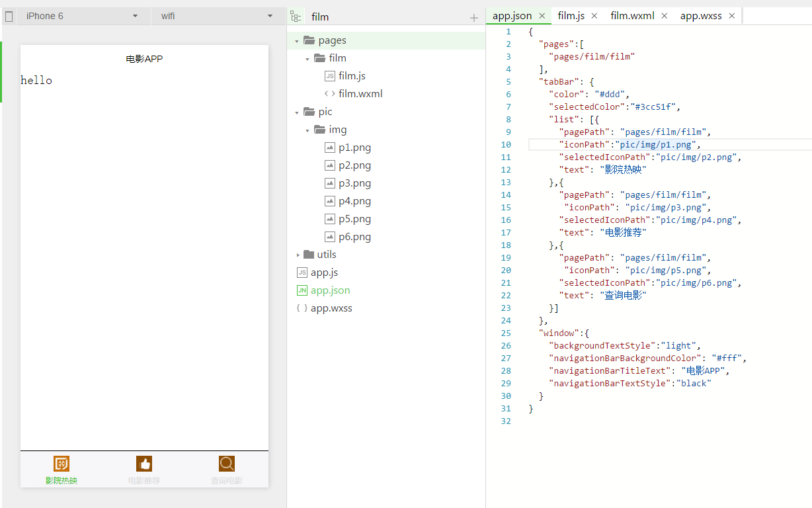Open the iPhone 6 device dropdown
The height and width of the screenshot is (508, 812).
[x=83, y=16]
